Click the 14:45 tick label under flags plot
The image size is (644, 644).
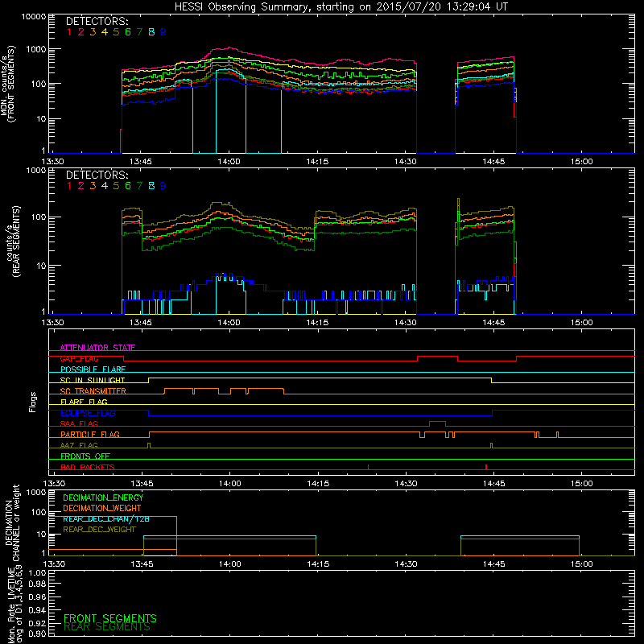pyautogui.click(x=494, y=484)
